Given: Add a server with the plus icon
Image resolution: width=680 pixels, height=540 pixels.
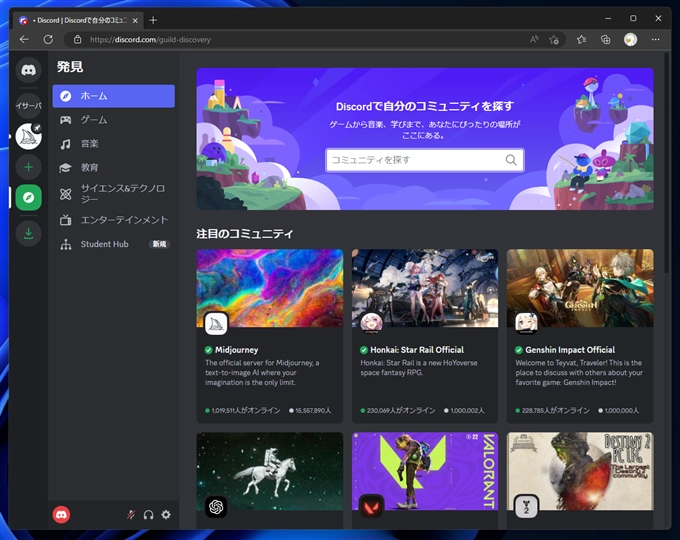Looking at the screenshot, I should (29, 167).
